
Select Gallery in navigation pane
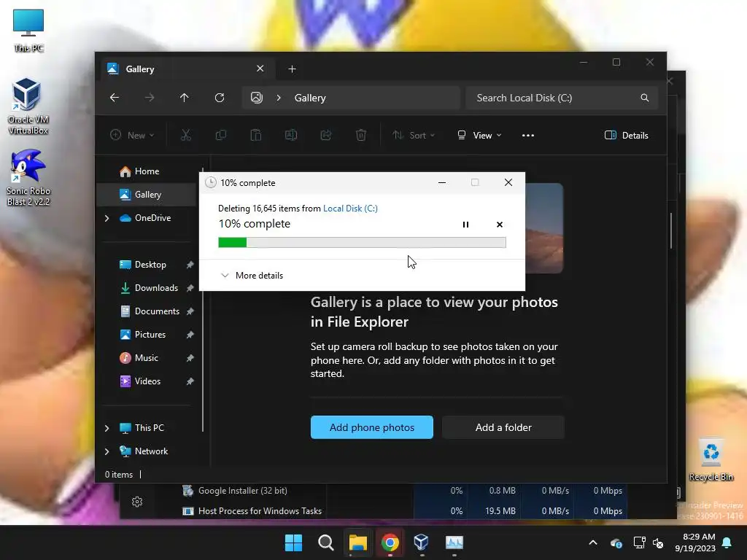point(146,195)
